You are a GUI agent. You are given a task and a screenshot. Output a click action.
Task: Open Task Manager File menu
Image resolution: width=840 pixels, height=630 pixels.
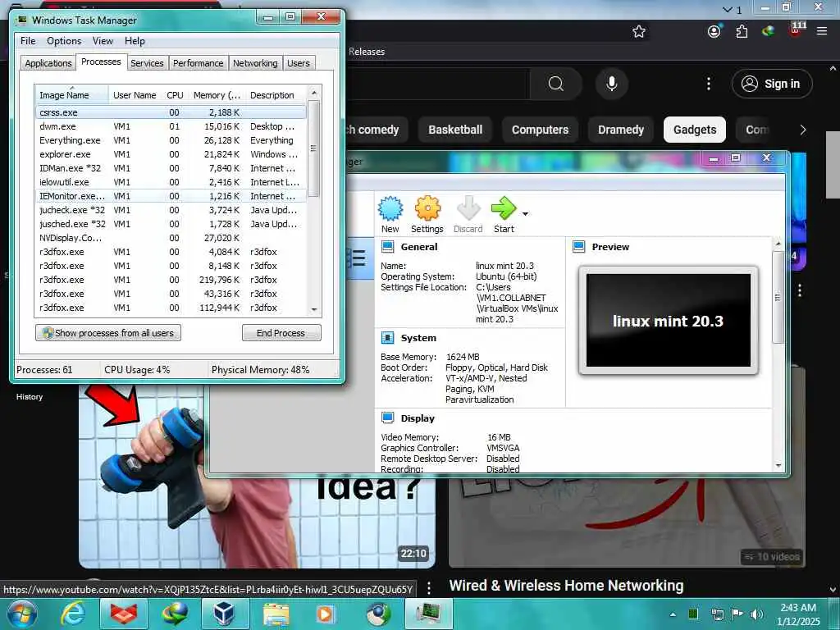coord(28,41)
